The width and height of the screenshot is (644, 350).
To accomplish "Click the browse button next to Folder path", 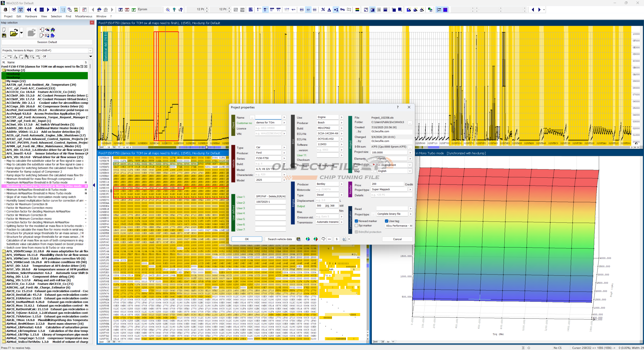I will click(x=410, y=123).
